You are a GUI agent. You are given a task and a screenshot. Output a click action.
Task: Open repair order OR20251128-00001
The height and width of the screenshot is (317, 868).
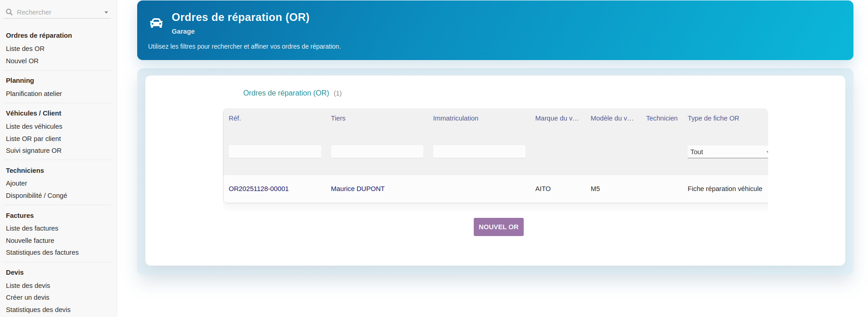(258, 189)
